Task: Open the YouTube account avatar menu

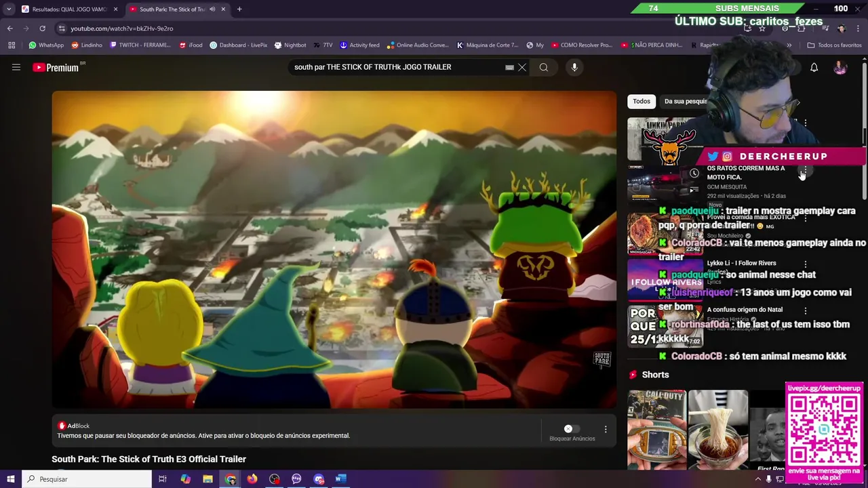Action: 840,67
